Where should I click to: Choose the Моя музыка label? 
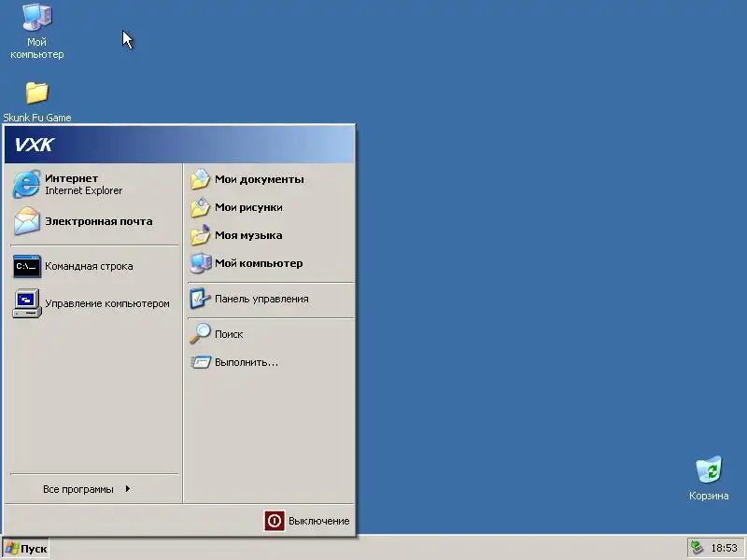(248, 235)
